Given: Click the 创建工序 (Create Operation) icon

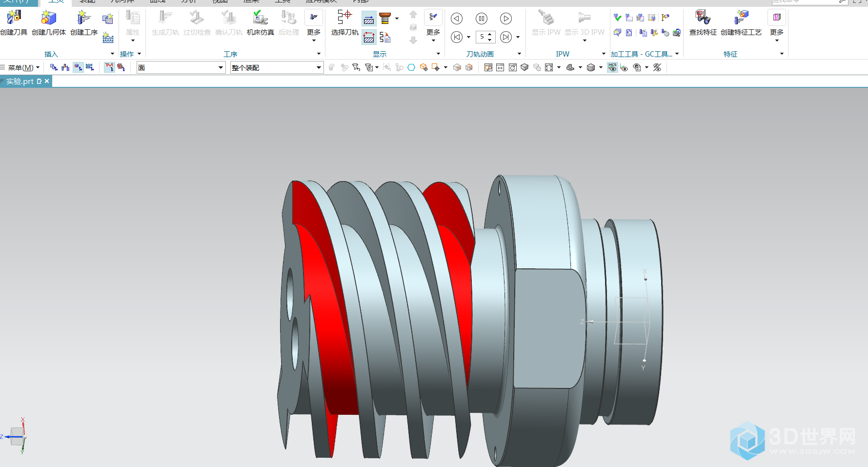Looking at the screenshot, I should 84,18.
